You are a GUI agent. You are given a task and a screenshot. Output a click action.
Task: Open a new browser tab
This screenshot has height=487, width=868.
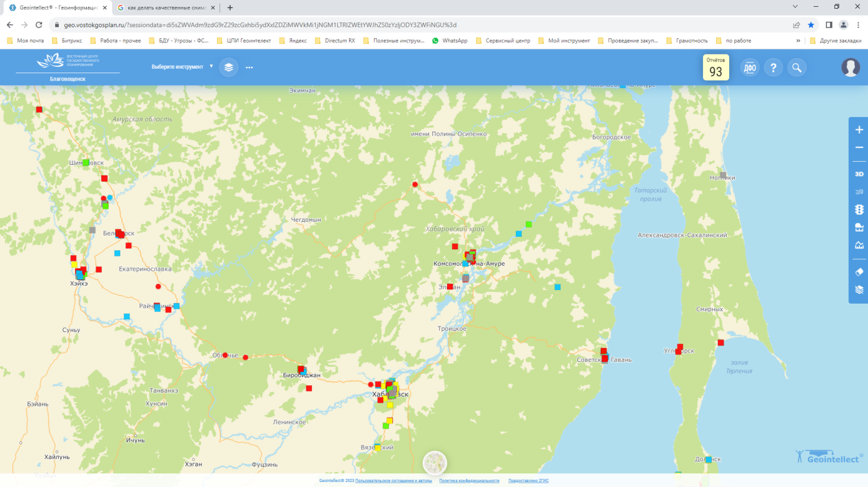pos(230,7)
